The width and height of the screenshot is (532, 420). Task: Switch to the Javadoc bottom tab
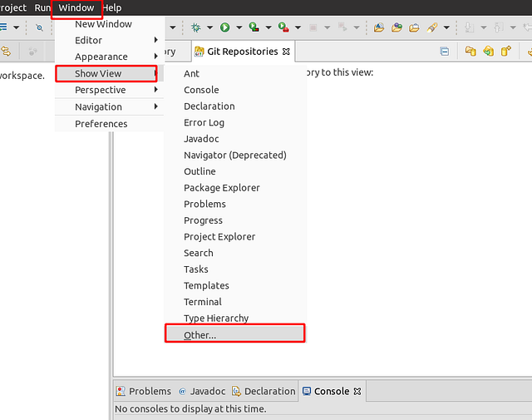[x=202, y=392]
